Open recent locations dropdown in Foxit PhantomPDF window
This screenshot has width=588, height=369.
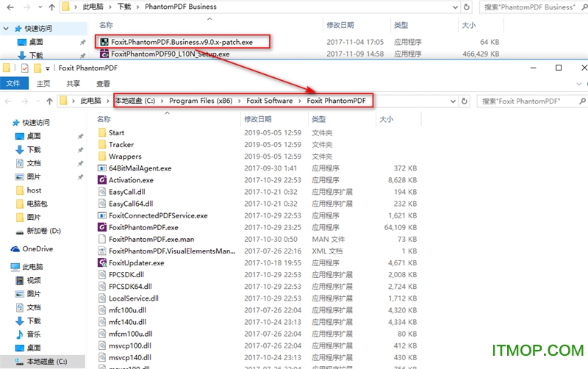point(38,101)
